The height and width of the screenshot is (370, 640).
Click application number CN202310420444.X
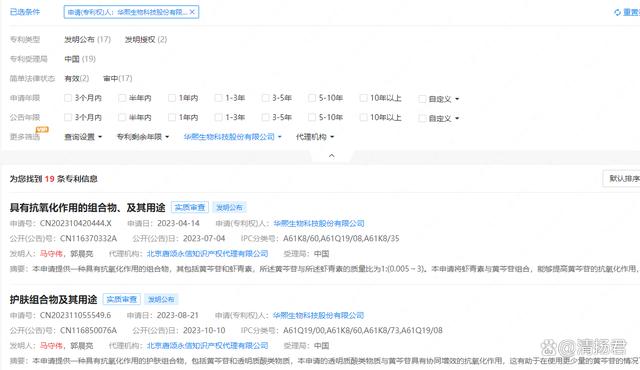(x=76, y=224)
